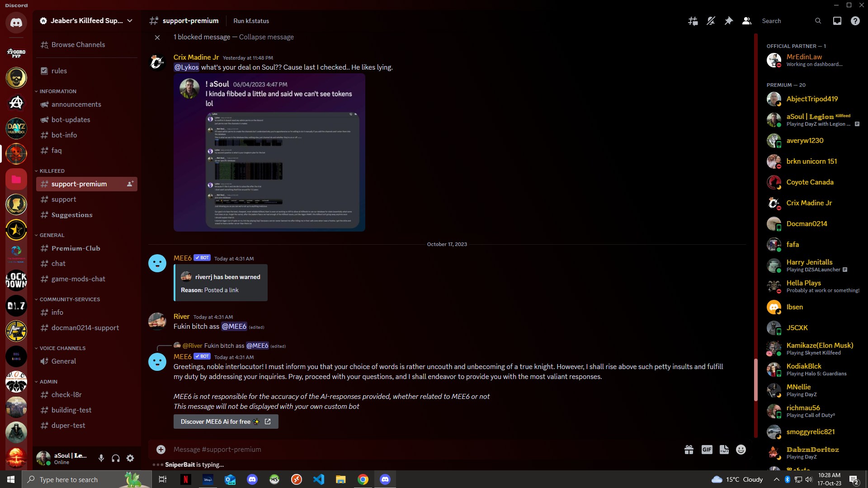
Task: Open the duper-test channel
Action: (x=86, y=425)
